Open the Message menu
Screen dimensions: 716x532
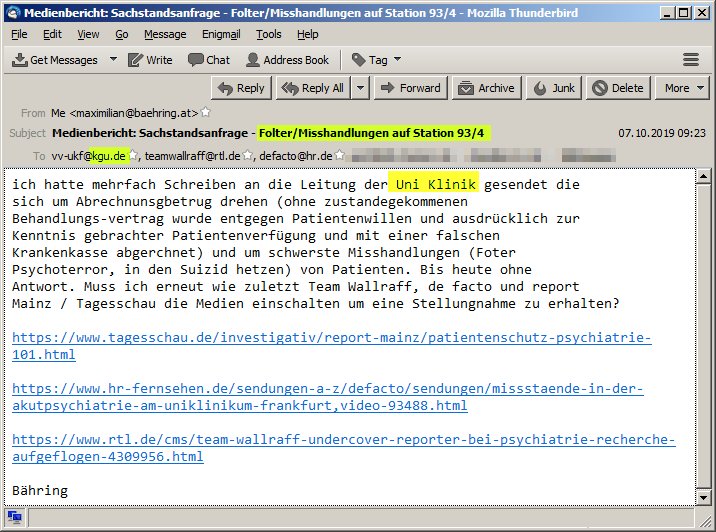click(165, 34)
